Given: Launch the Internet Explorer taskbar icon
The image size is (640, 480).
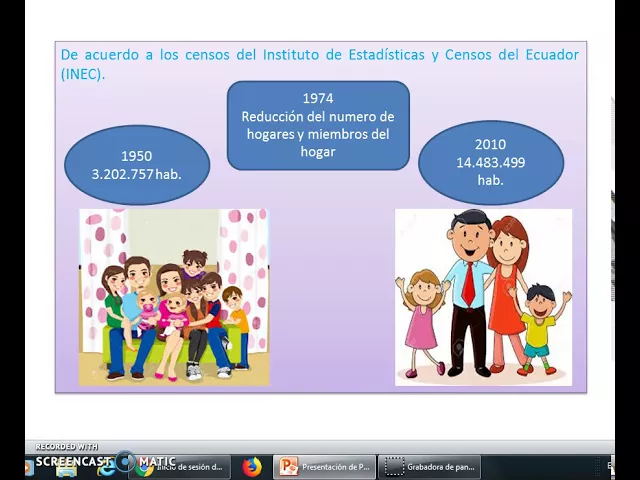Looking at the screenshot, I should (105, 468).
